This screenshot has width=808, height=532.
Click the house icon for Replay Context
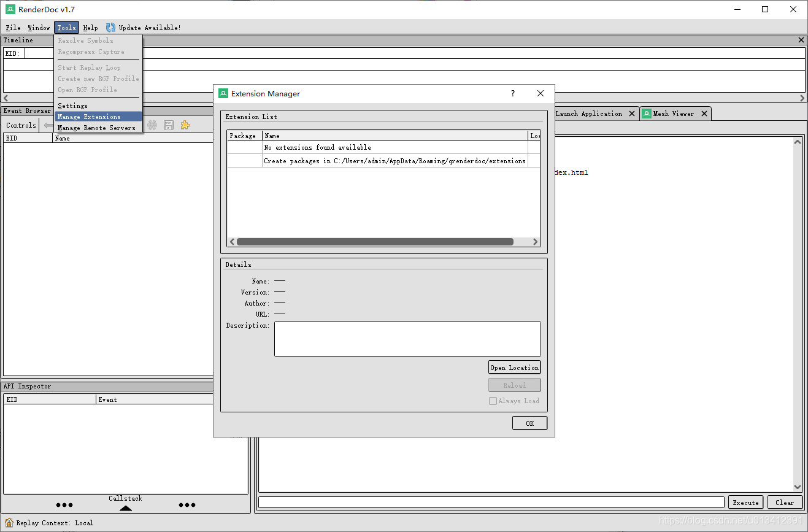(x=9, y=523)
